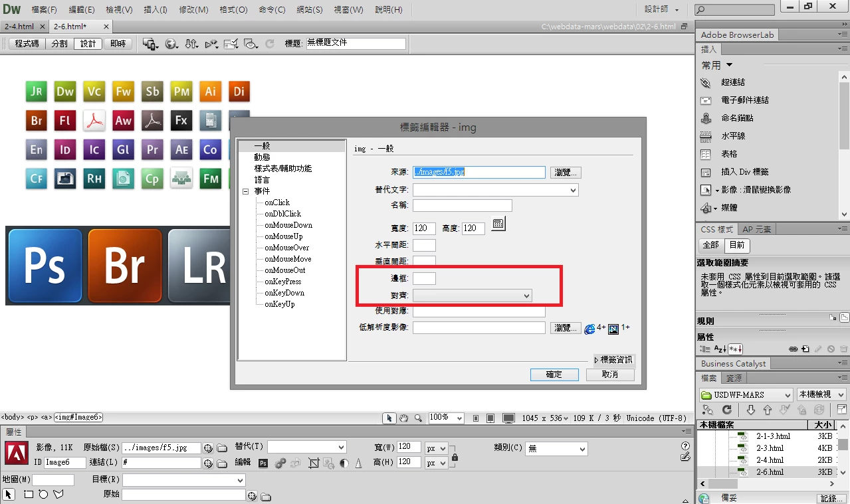The image size is (850, 504).
Task: Open zoom level 100% dropdown
Action: [x=445, y=418]
